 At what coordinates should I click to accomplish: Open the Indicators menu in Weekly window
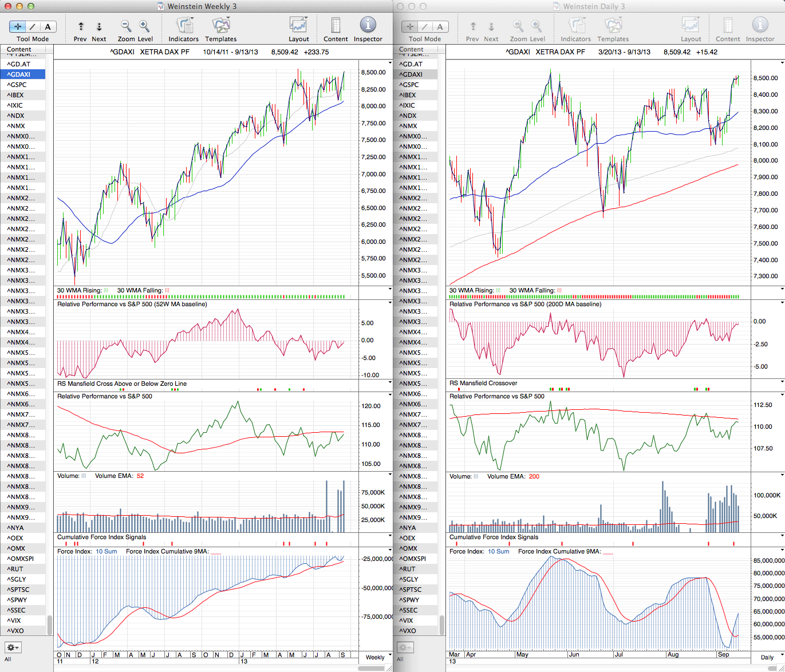[184, 26]
